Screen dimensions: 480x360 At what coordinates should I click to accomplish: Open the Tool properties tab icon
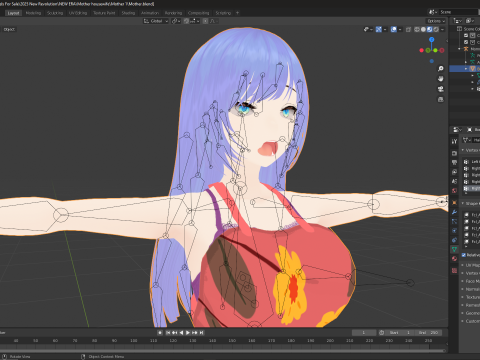tap(454, 141)
